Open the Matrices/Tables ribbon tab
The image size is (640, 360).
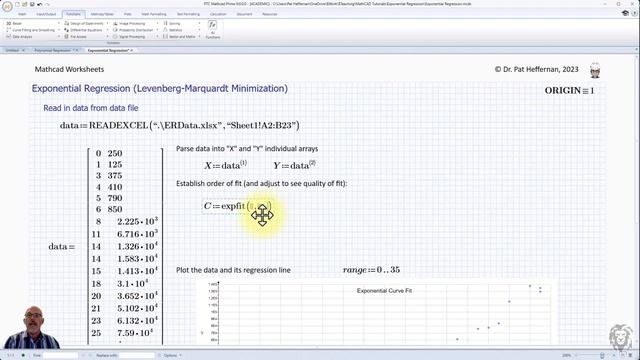click(102, 14)
